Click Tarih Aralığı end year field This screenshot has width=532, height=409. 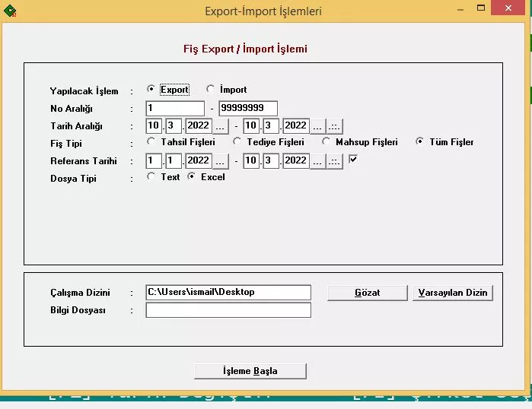(x=296, y=125)
